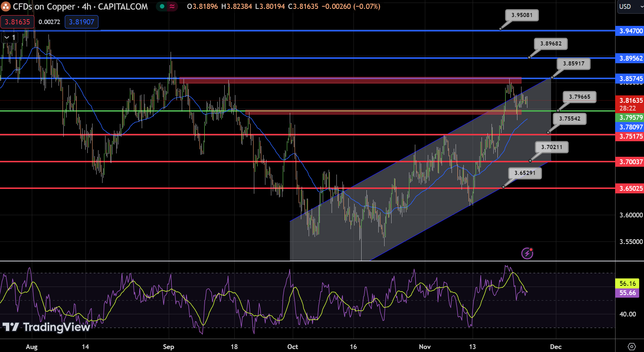
Task: Click the purple lightning flash icon
Action: tap(527, 253)
